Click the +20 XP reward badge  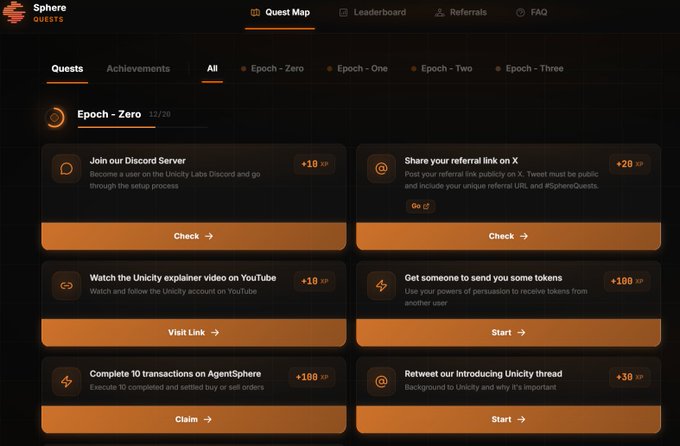click(x=629, y=164)
